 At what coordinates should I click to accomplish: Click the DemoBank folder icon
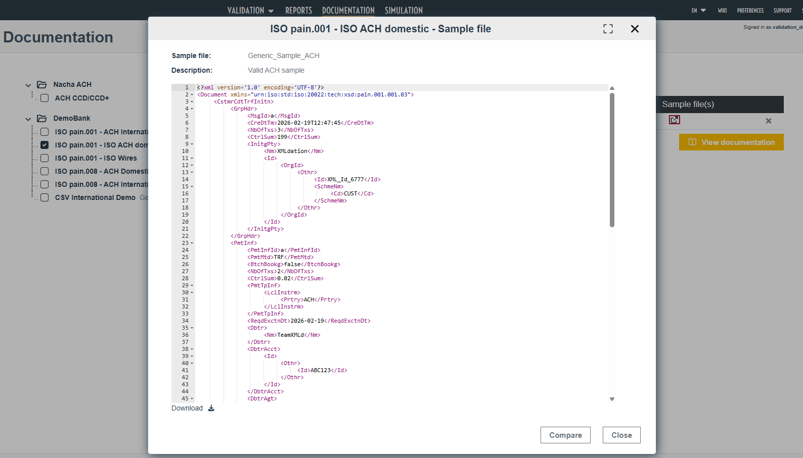(42, 118)
